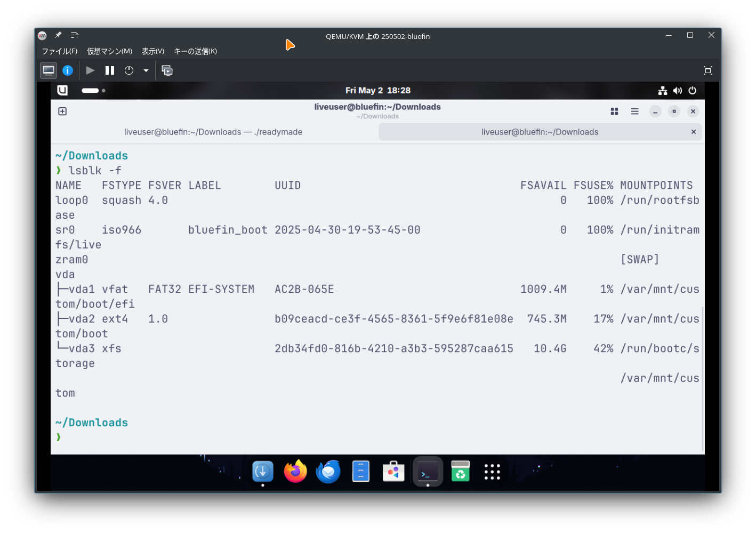Click the Run virtual machine play button
This screenshot has height=534, width=756.
tap(91, 70)
